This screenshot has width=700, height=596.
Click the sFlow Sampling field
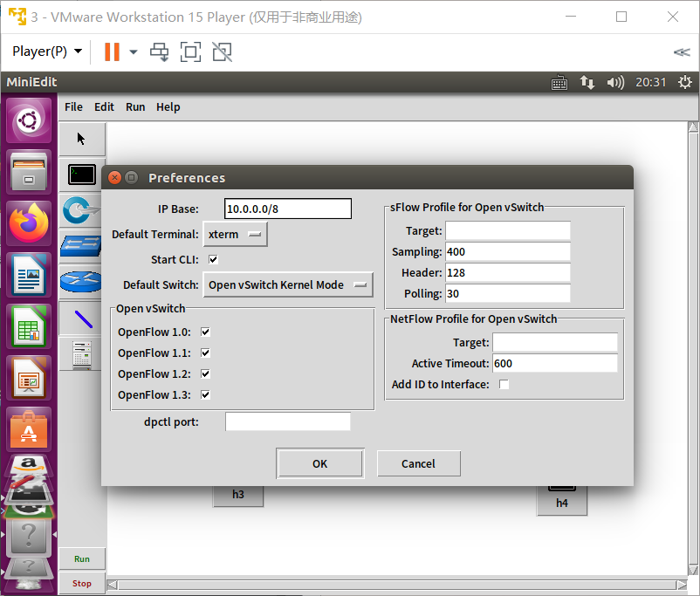(x=508, y=252)
